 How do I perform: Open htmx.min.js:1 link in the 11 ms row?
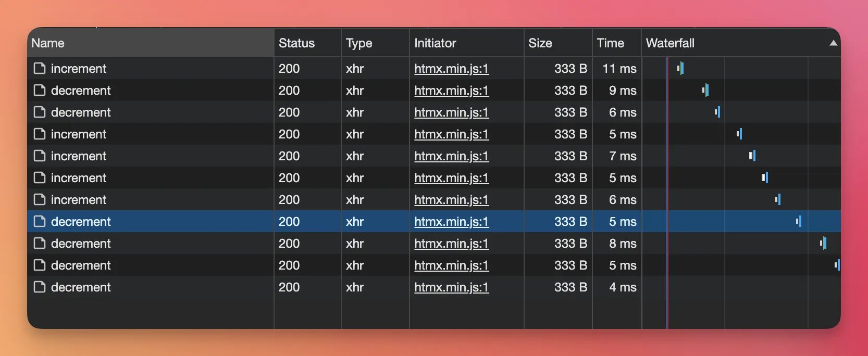[451, 69]
